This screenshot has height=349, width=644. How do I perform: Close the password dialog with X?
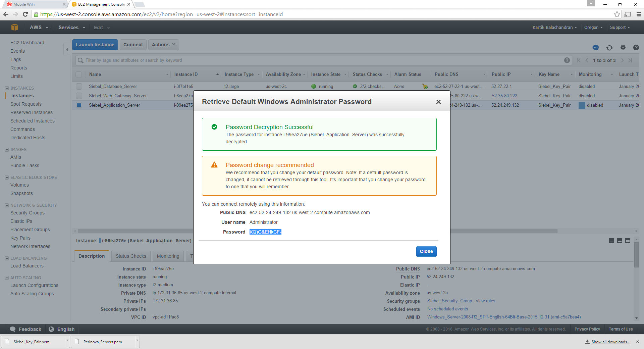(x=438, y=102)
